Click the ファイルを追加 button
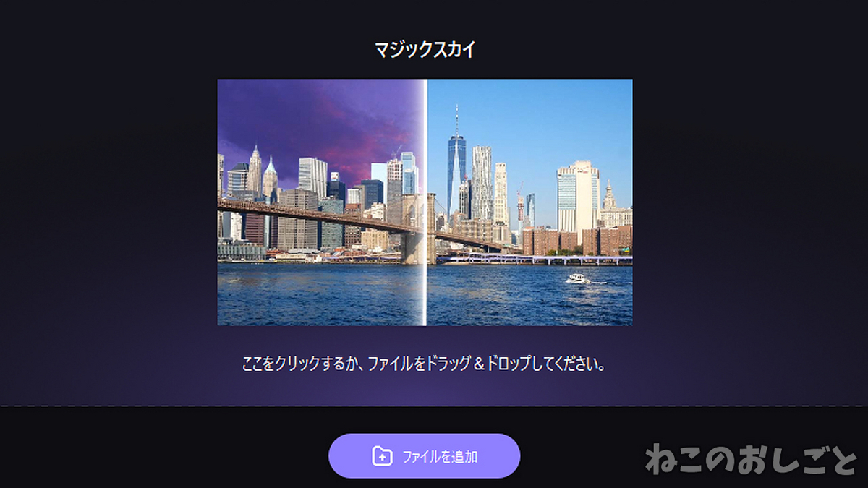The width and height of the screenshot is (868, 488). (x=424, y=456)
